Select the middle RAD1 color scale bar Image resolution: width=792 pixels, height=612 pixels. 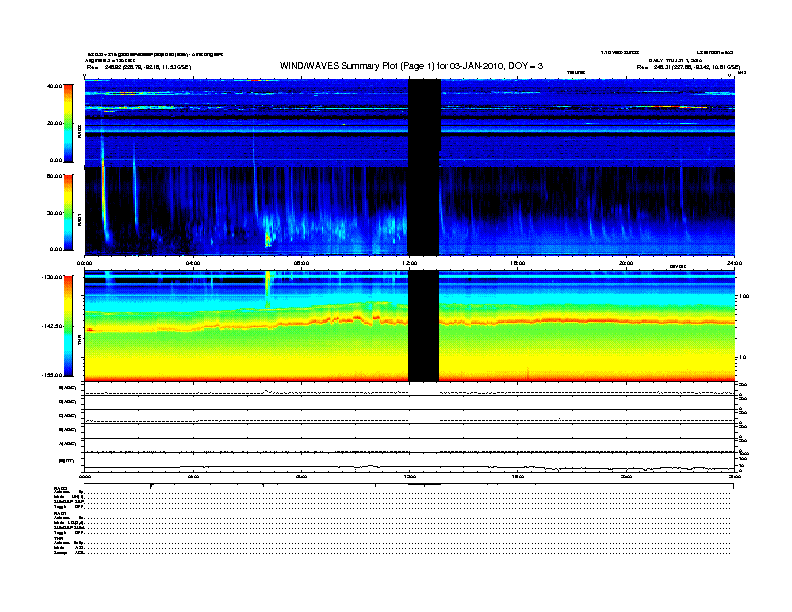(x=68, y=212)
